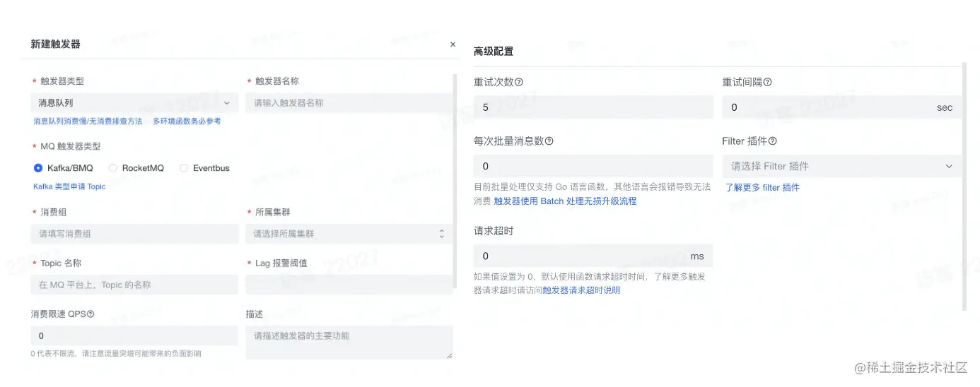
Task: Click the 重试间隔 field with sec unit
Action: (x=842, y=107)
